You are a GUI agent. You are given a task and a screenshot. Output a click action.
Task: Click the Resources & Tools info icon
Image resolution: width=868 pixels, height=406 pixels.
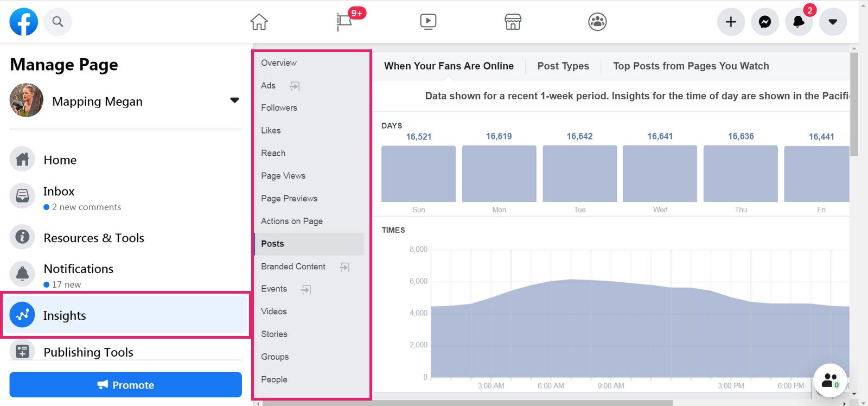22,237
